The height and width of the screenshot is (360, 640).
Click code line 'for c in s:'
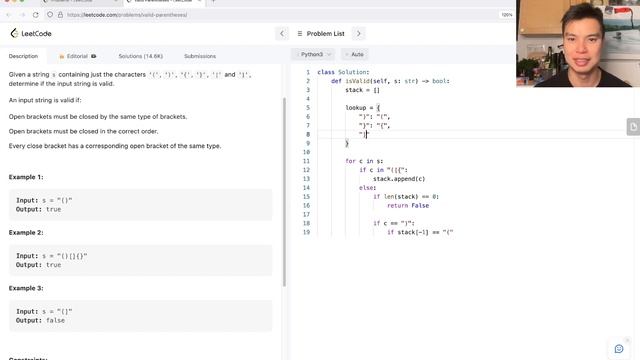coord(364,161)
